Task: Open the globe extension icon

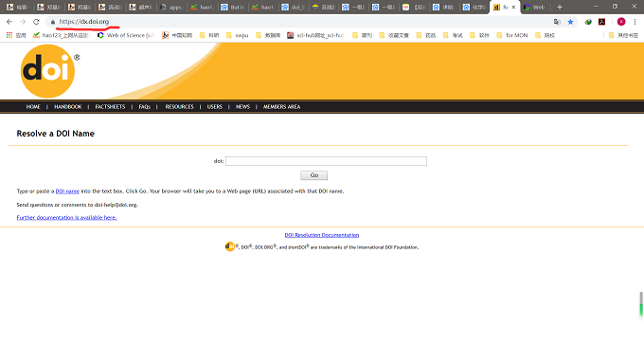Action: coord(588,22)
